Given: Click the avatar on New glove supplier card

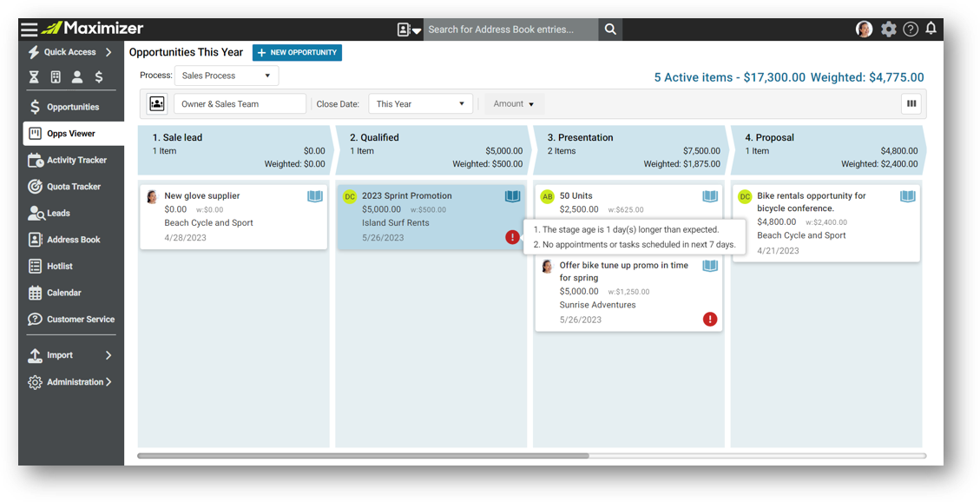Looking at the screenshot, I should [152, 196].
